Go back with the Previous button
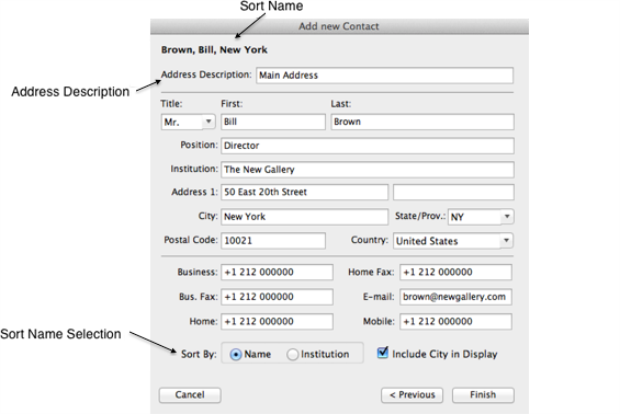The height and width of the screenshot is (414, 620). 411,395
